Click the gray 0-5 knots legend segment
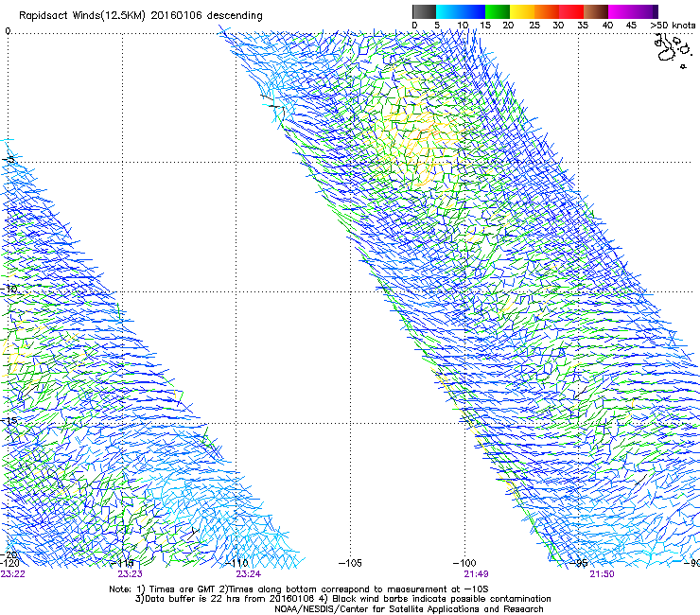 pos(424,11)
